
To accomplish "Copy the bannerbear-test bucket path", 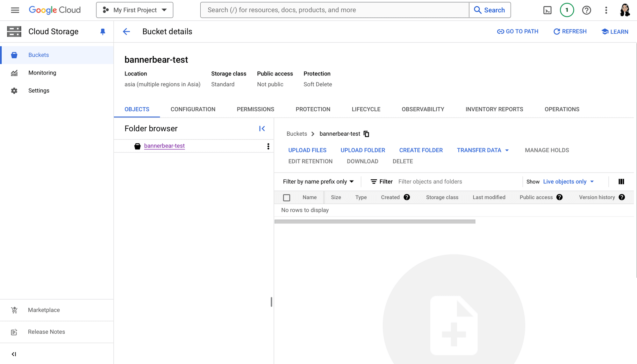I will [366, 134].
